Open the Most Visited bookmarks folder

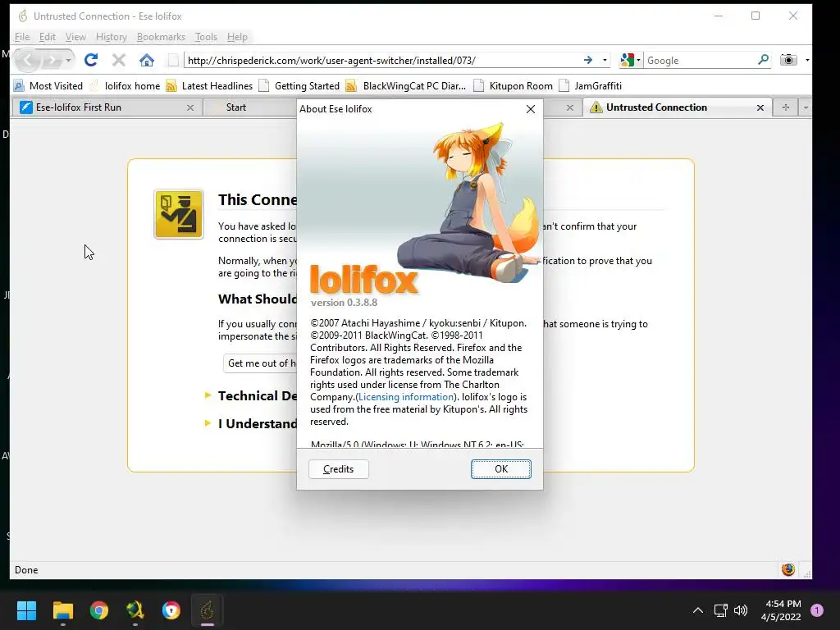coord(48,85)
